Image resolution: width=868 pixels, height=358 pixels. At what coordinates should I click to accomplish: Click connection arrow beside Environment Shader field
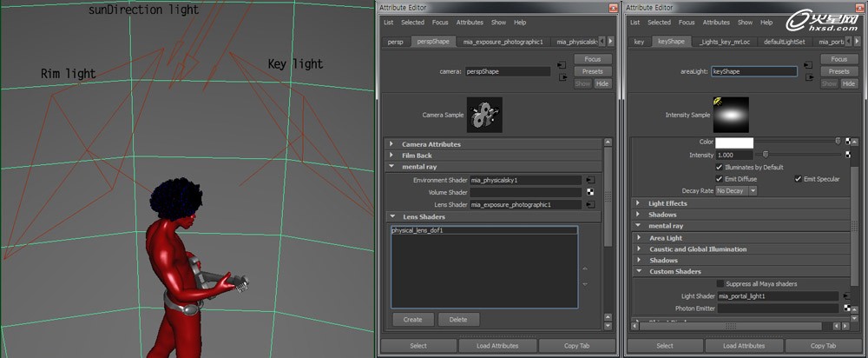[590, 180]
